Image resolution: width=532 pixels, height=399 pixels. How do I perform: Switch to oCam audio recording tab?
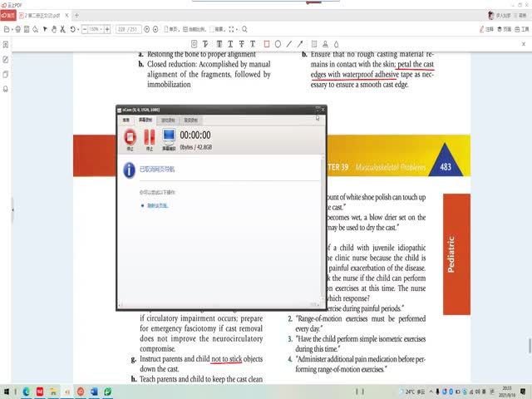(190, 120)
